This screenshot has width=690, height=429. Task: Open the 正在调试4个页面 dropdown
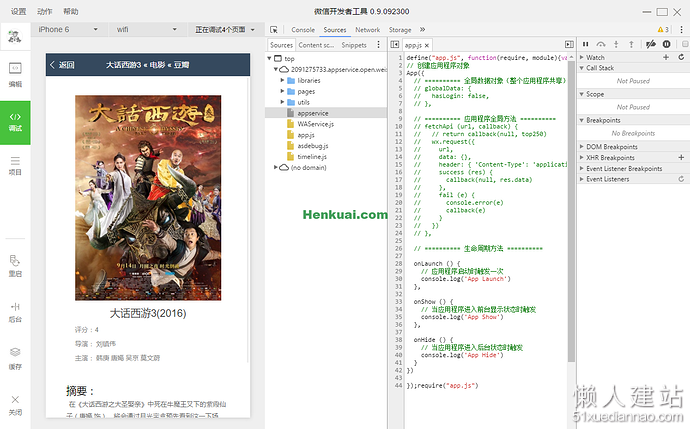[x=225, y=29]
